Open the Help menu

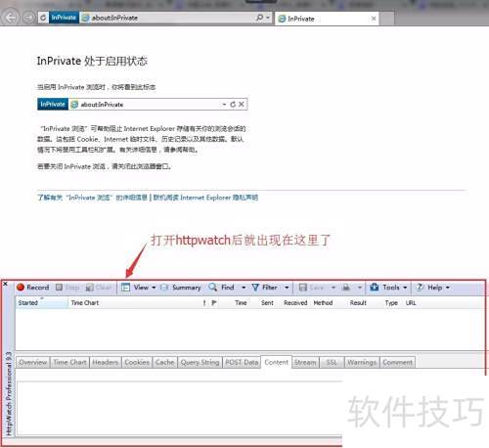[432, 288]
